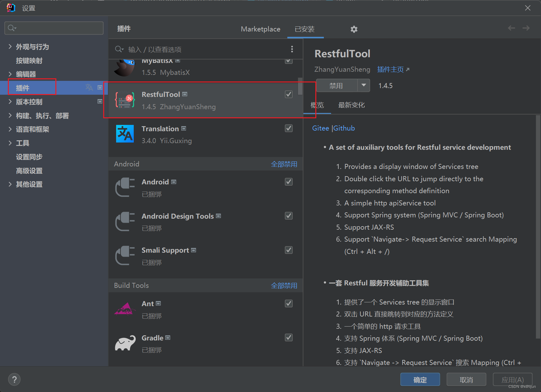
Task: Disable the Translation plugin checkbox
Action: click(288, 128)
